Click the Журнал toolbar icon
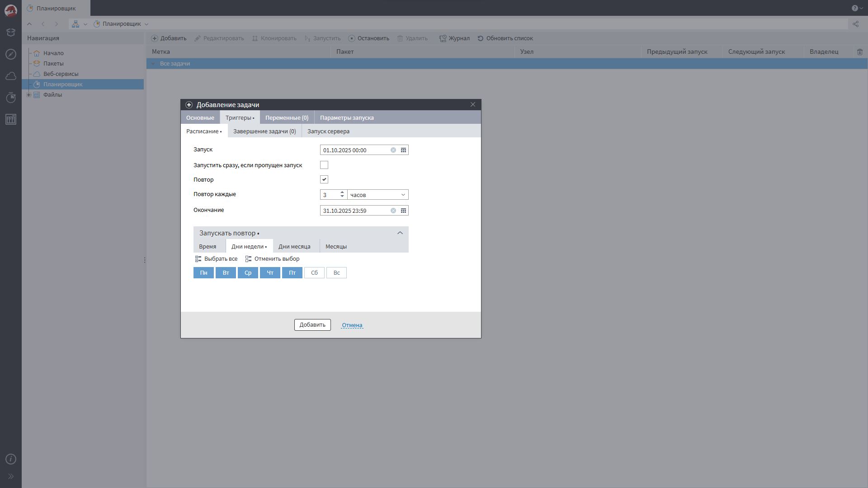The width and height of the screenshot is (868, 488). [x=443, y=38]
